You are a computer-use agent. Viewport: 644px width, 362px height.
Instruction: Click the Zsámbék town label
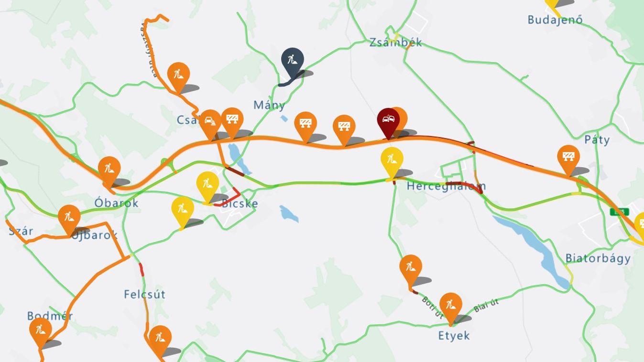tap(395, 43)
